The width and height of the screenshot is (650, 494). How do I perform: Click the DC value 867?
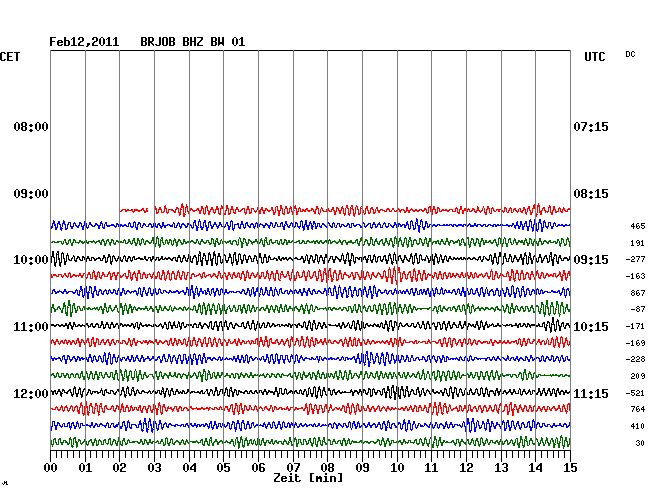tap(638, 293)
